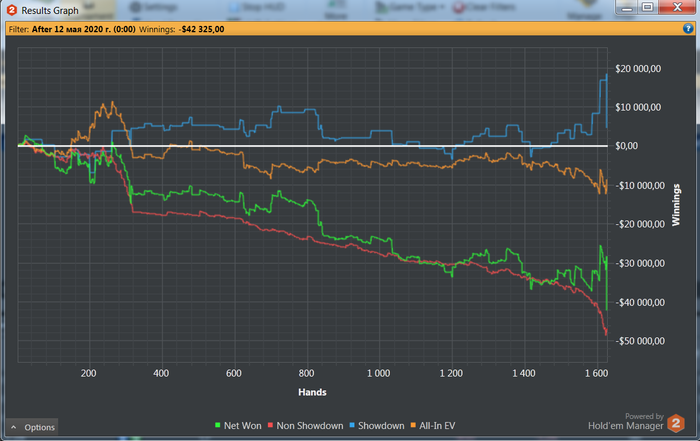
Task: Click the Hold'em Manager 2 orange logo
Action: (x=676, y=423)
